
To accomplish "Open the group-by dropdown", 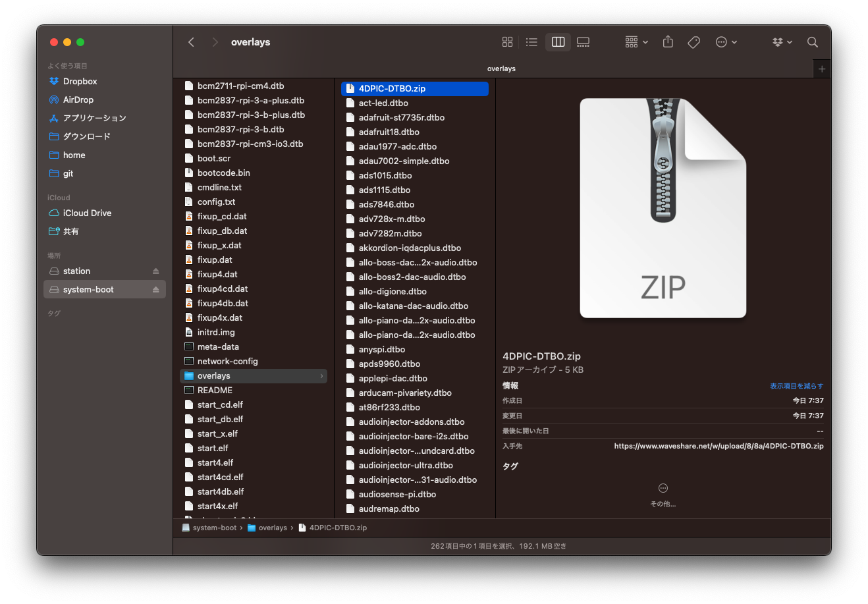I will pyautogui.click(x=636, y=42).
